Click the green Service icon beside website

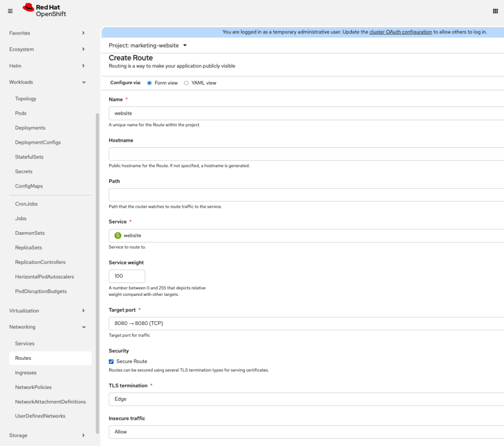118,235
